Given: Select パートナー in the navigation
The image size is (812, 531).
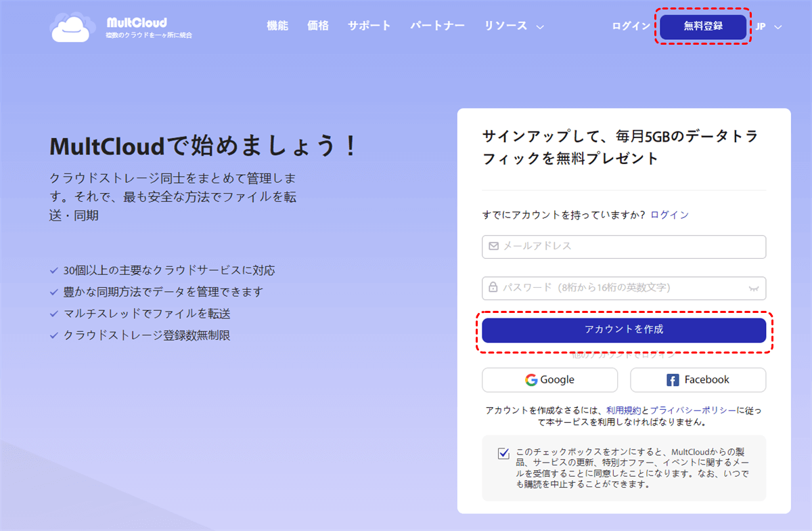Looking at the screenshot, I should (438, 26).
